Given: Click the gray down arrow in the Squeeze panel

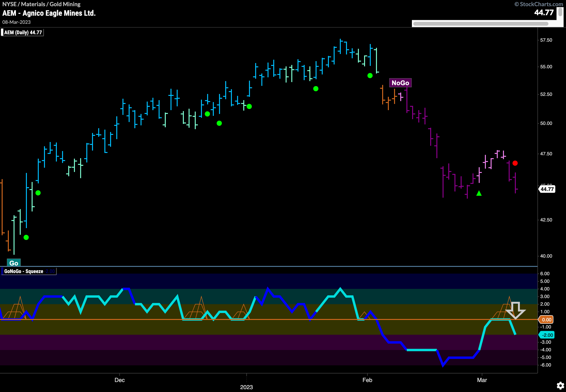Looking at the screenshot, I should tap(515, 310).
